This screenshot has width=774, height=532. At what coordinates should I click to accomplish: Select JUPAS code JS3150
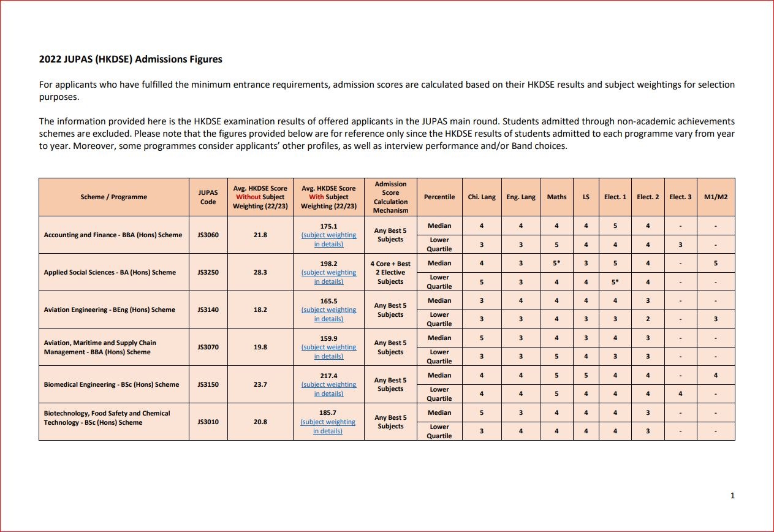coord(208,384)
